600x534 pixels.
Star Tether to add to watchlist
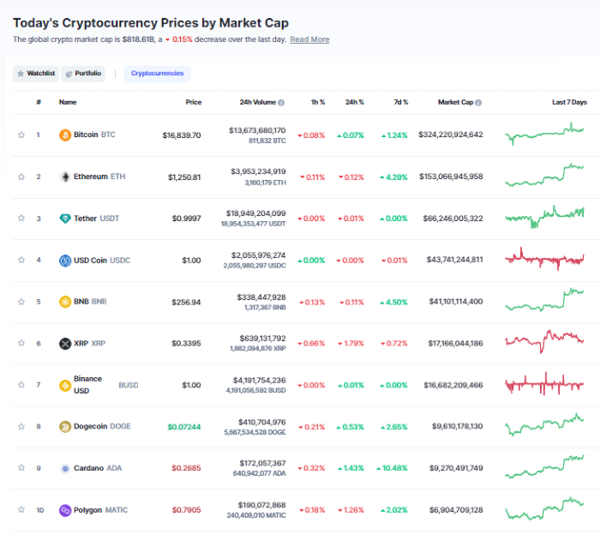[x=21, y=218]
